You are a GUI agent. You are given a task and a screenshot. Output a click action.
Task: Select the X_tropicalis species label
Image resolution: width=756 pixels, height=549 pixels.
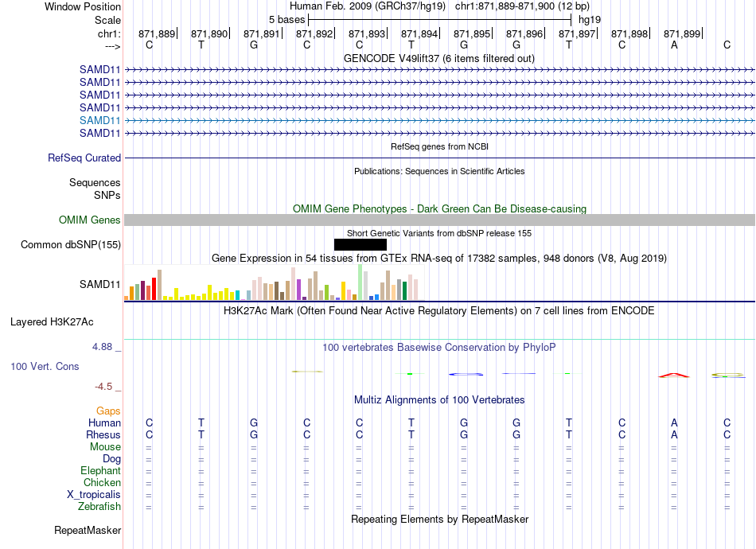94,495
